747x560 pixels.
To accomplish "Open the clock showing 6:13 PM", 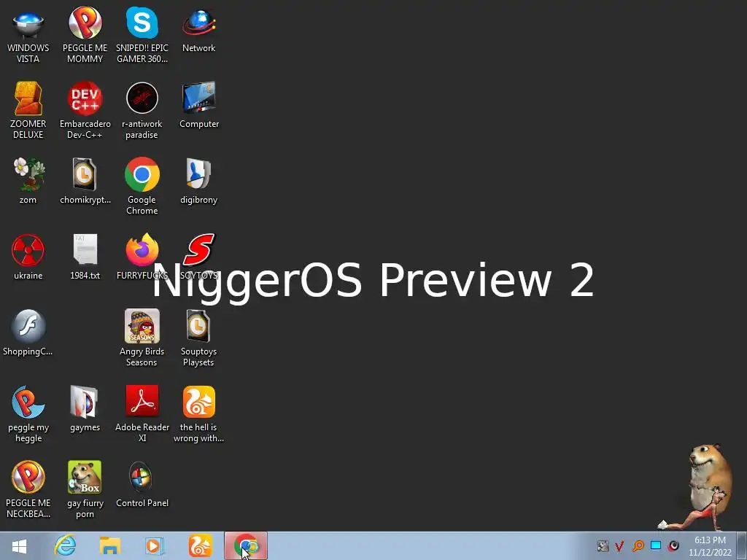I will click(710, 546).
